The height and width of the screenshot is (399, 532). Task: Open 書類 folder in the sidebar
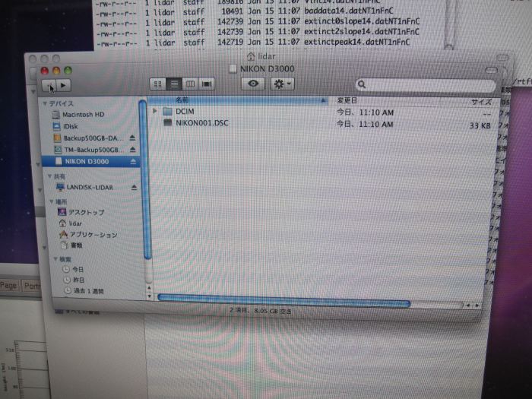(71, 245)
